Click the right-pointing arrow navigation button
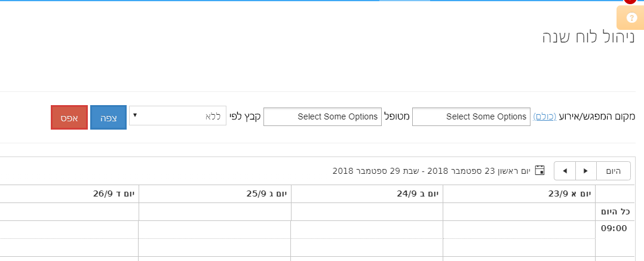Image resolution: width=644 pixels, height=261 pixels. (x=586, y=171)
